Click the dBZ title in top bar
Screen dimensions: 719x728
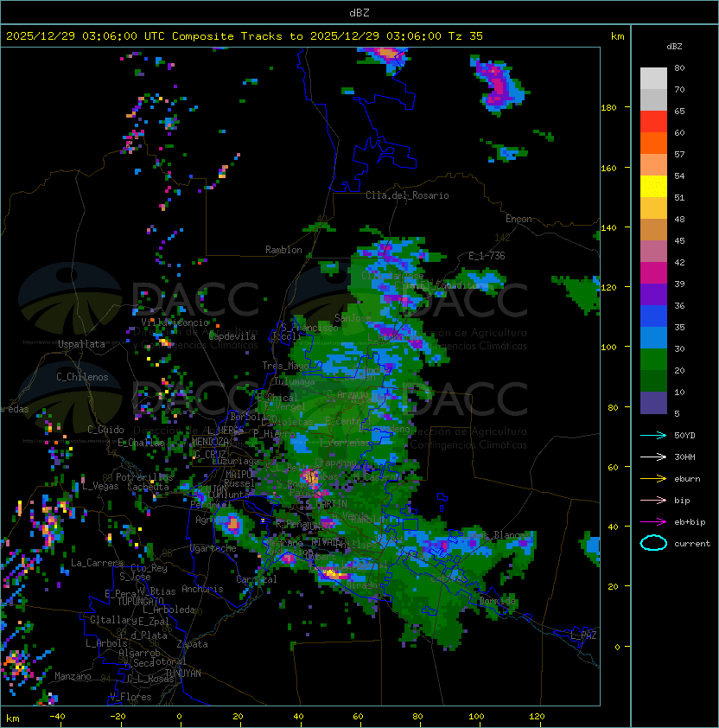coord(359,13)
